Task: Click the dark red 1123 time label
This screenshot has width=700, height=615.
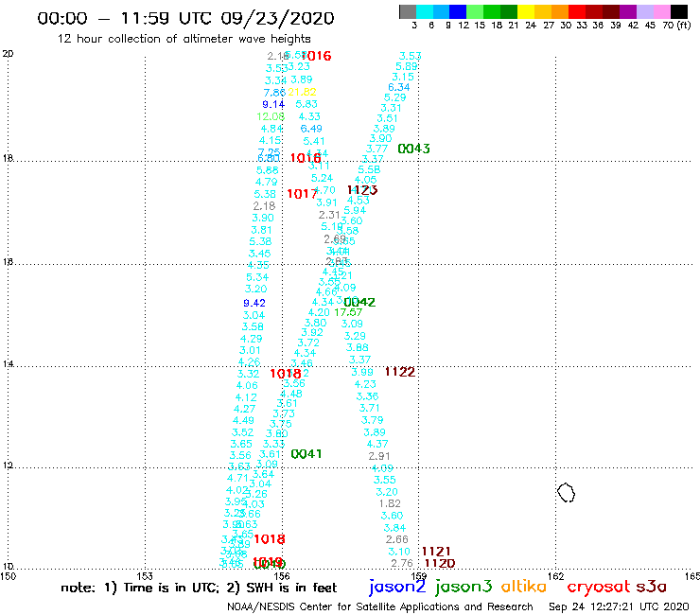Action: 362,190
